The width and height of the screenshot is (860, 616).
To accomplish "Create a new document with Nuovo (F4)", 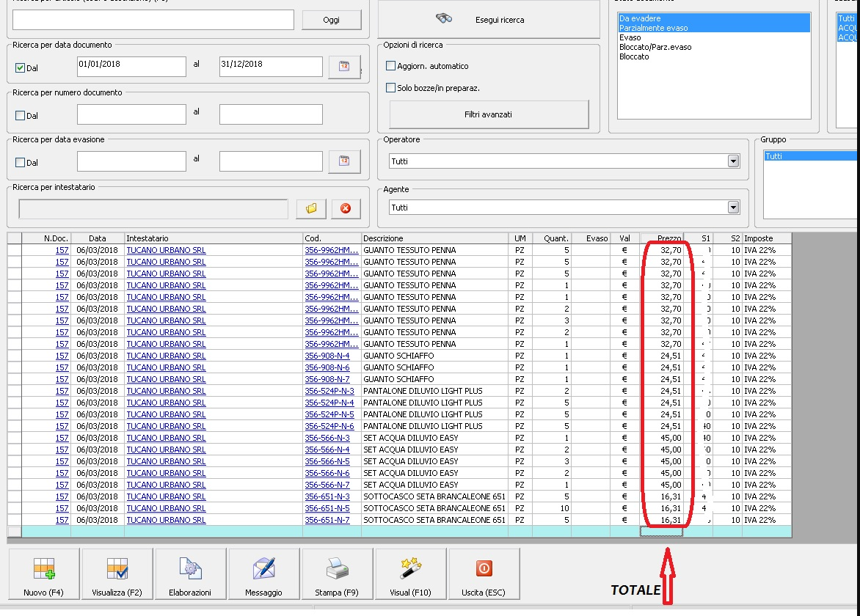I will (44, 573).
